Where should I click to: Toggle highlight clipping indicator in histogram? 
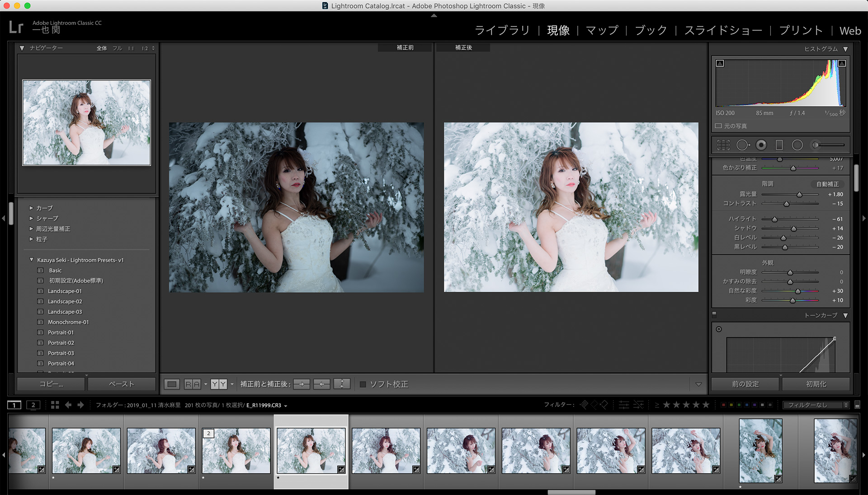pyautogui.click(x=842, y=64)
